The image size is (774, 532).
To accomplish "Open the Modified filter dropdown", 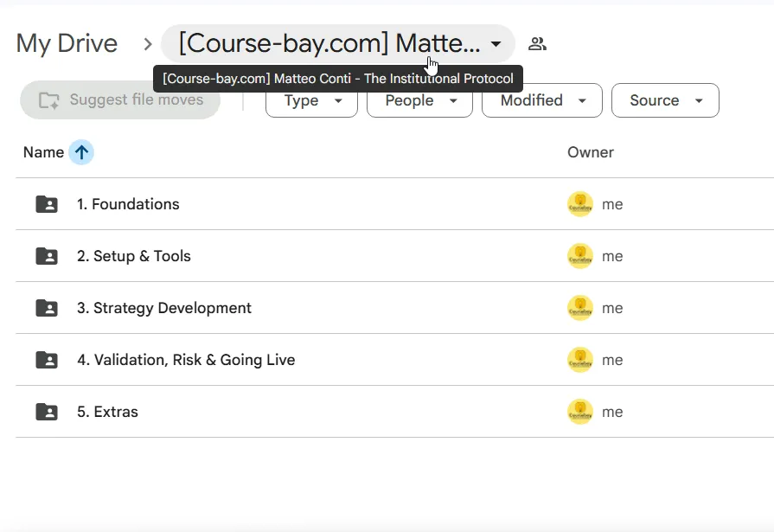I will point(542,100).
